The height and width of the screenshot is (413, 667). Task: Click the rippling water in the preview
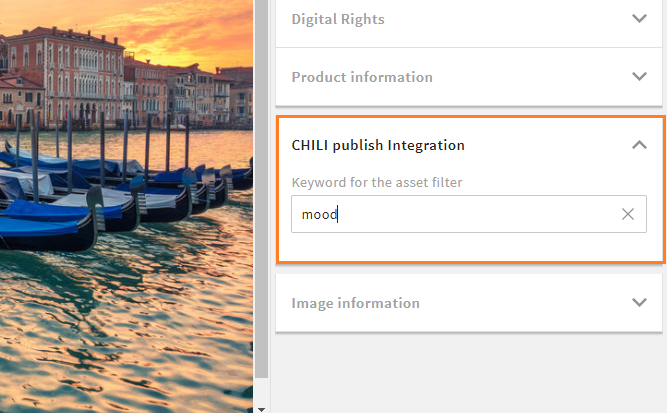tap(128, 332)
